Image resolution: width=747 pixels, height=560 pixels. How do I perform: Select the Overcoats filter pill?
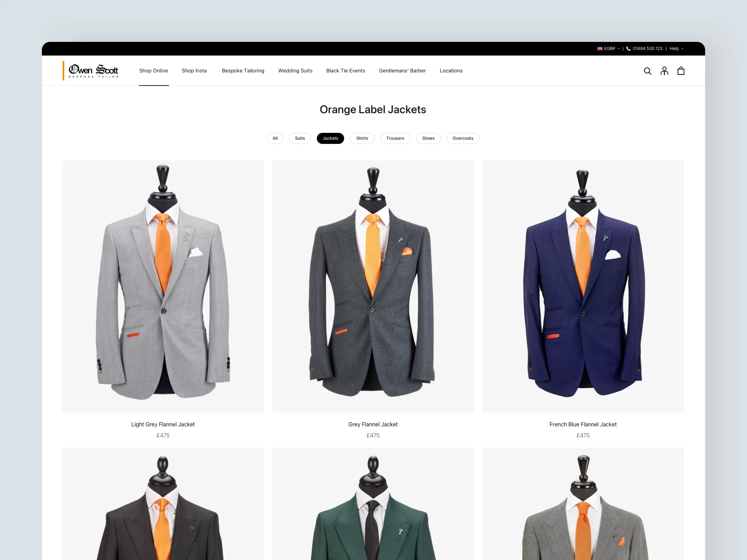click(463, 138)
